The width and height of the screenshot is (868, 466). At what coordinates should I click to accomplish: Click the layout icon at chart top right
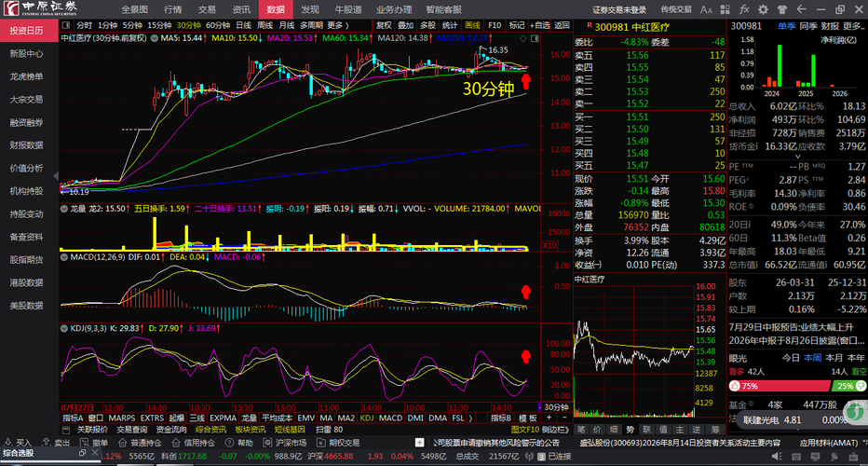tap(535, 38)
